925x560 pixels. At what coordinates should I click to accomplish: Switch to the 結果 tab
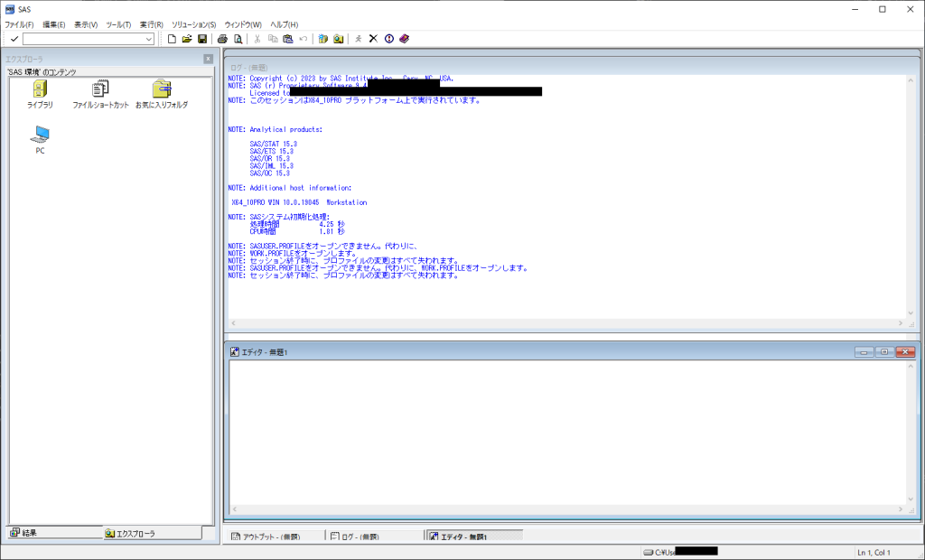coord(54,533)
